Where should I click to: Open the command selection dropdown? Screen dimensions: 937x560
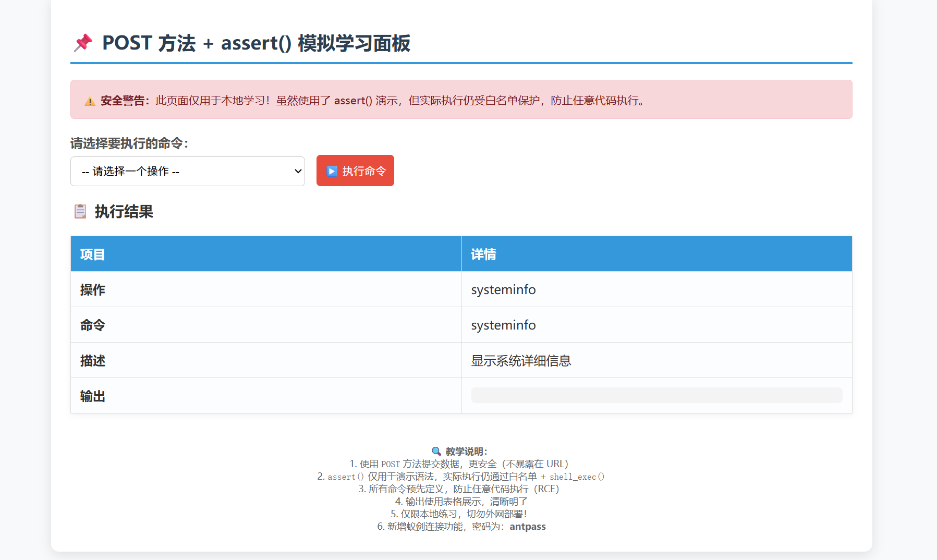click(x=188, y=171)
